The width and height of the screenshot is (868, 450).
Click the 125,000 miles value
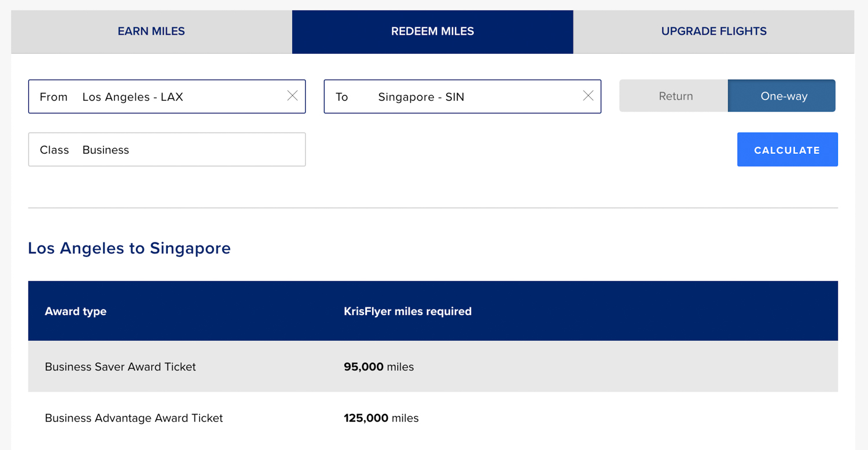pos(381,418)
